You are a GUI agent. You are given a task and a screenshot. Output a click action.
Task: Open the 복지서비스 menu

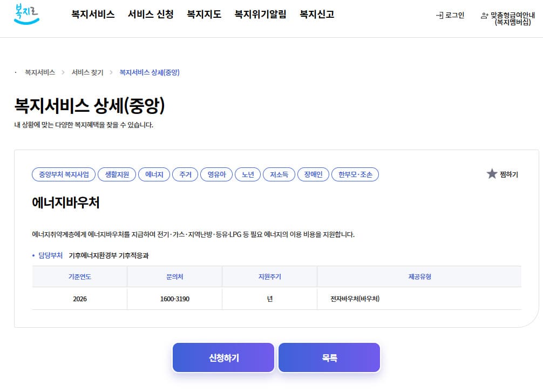point(93,14)
